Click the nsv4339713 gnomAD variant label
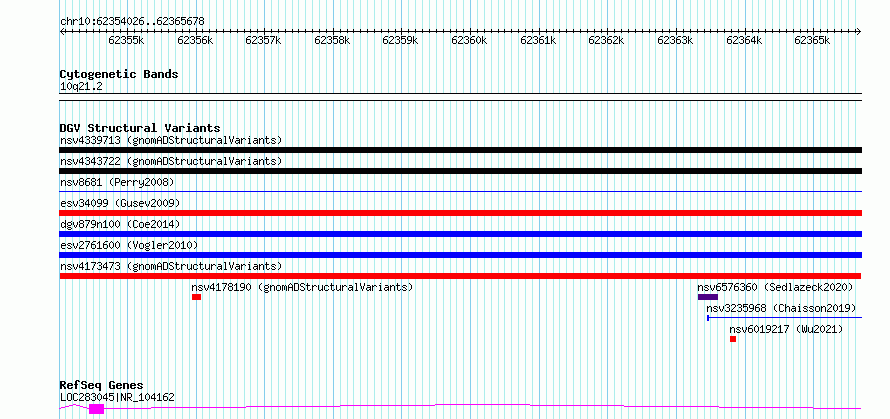This screenshot has width=890, height=419. pyautogui.click(x=171, y=140)
